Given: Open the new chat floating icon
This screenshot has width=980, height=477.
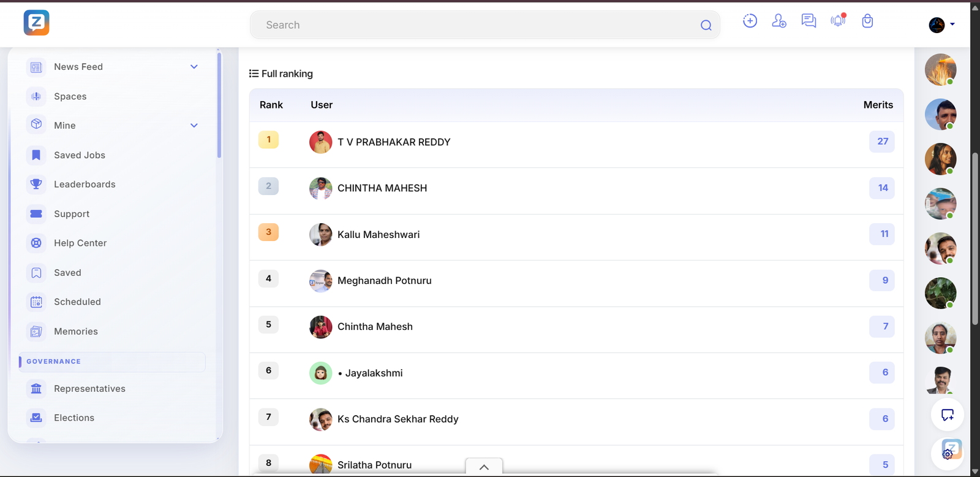Looking at the screenshot, I should (x=947, y=415).
